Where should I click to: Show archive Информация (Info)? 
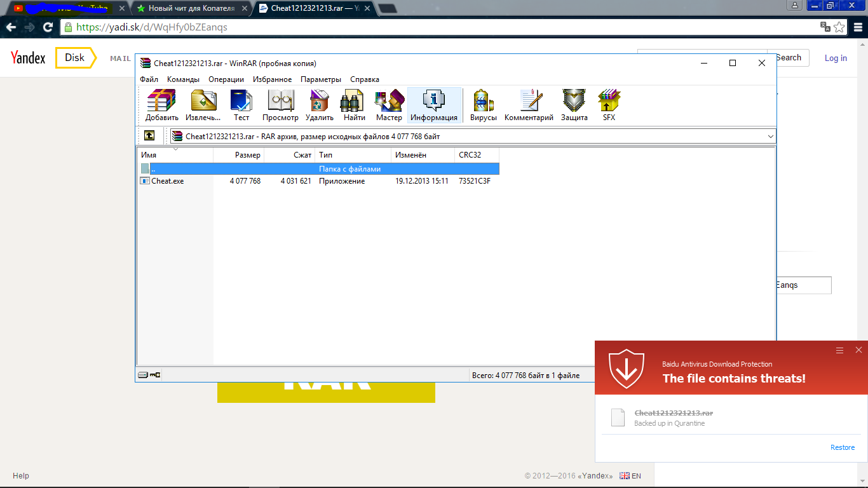(434, 105)
